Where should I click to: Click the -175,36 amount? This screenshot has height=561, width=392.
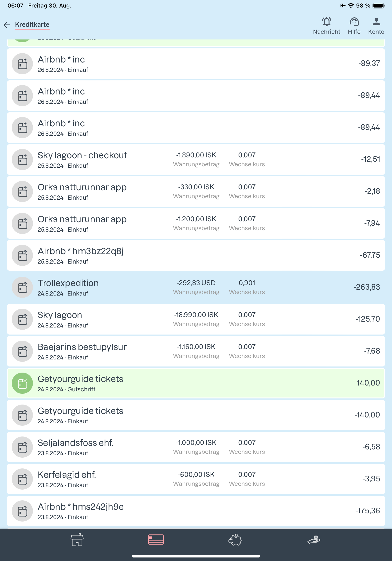coord(368,511)
